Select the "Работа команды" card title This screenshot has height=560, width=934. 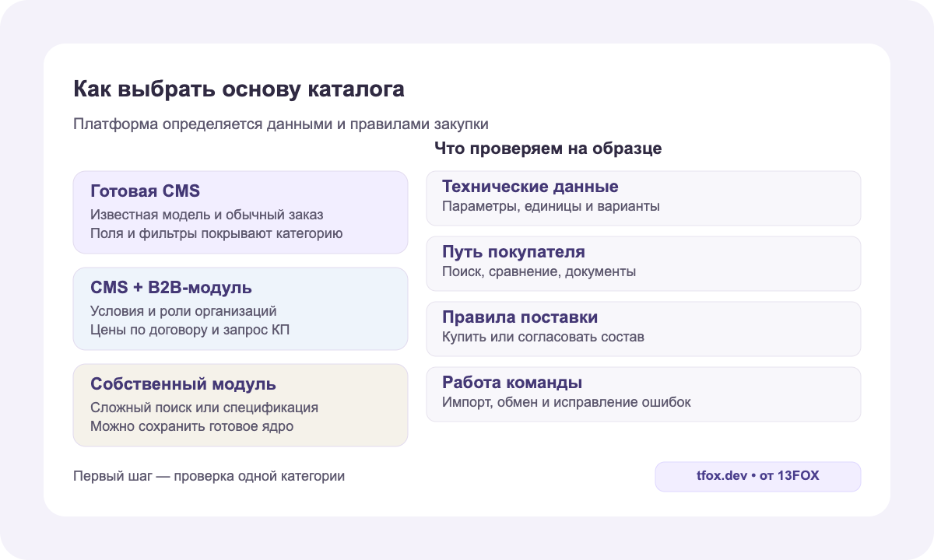pyautogui.click(x=513, y=383)
